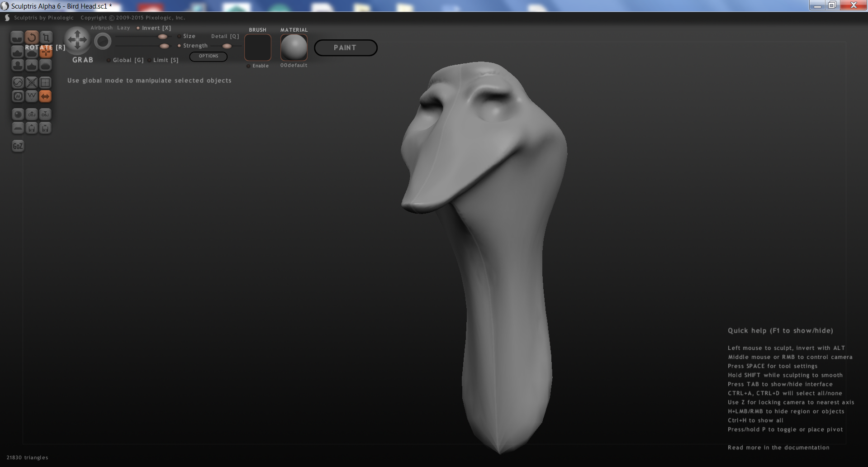
Task: Enable the Global [G] option
Action: pos(125,60)
